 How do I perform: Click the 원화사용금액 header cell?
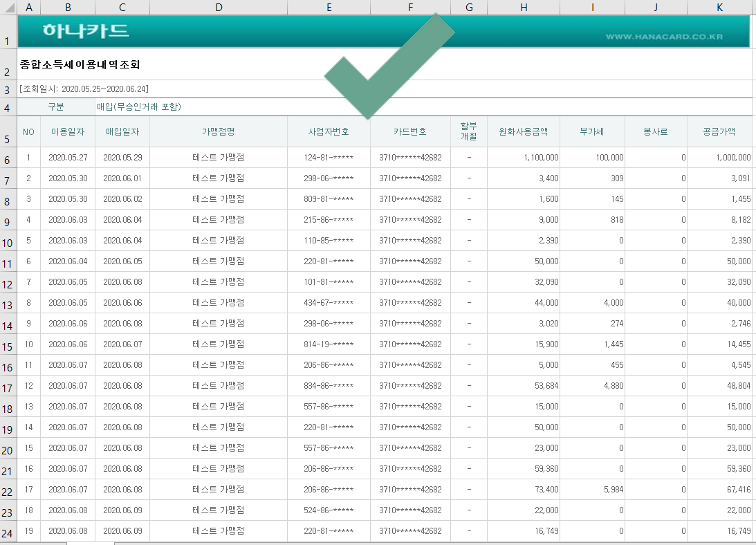tap(523, 131)
